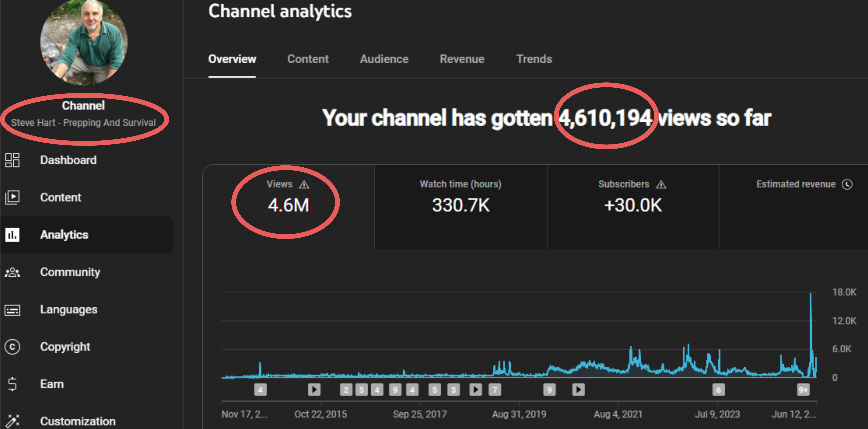This screenshot has width=868, height=429.
Task: Click the '4,610,194' total views number
Action: pos(605,118)
